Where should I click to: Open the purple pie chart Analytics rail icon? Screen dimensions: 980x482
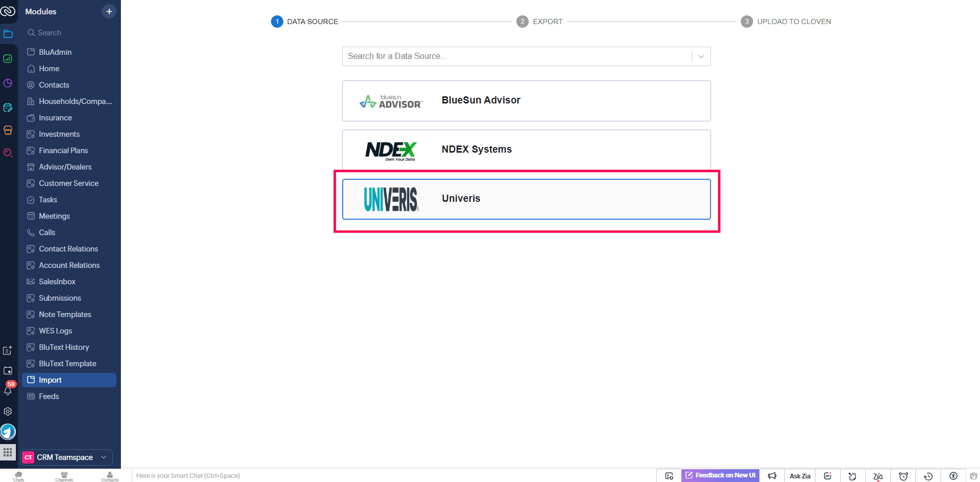coord(8,83)
